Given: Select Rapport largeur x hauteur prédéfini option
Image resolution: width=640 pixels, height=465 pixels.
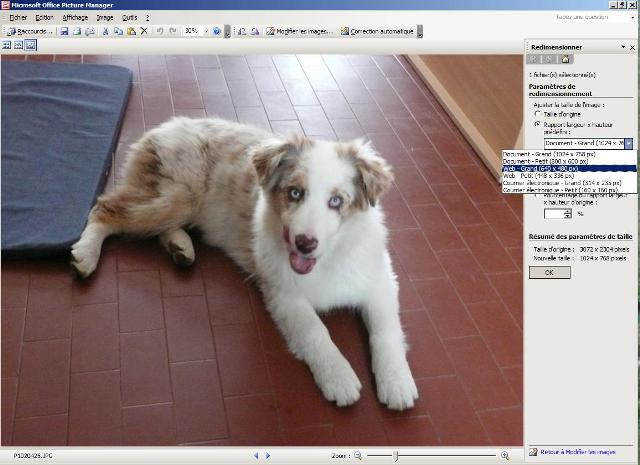Looking at the screenshot, I should (x=537, y=125).
